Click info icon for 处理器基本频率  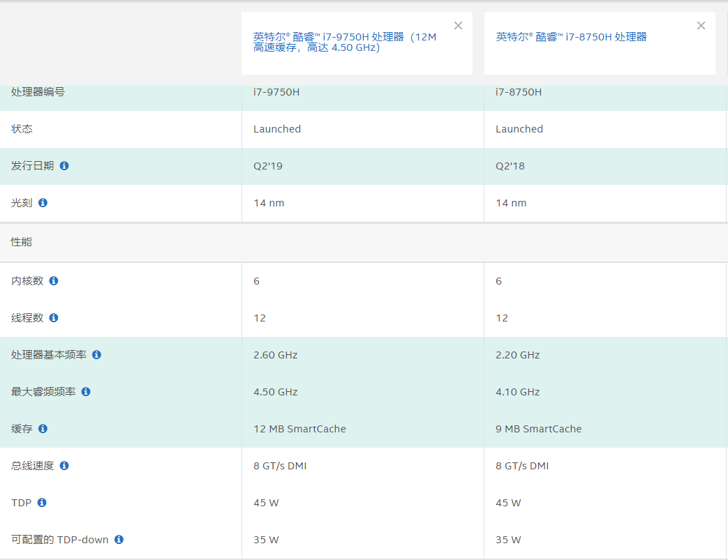(96, 355)
